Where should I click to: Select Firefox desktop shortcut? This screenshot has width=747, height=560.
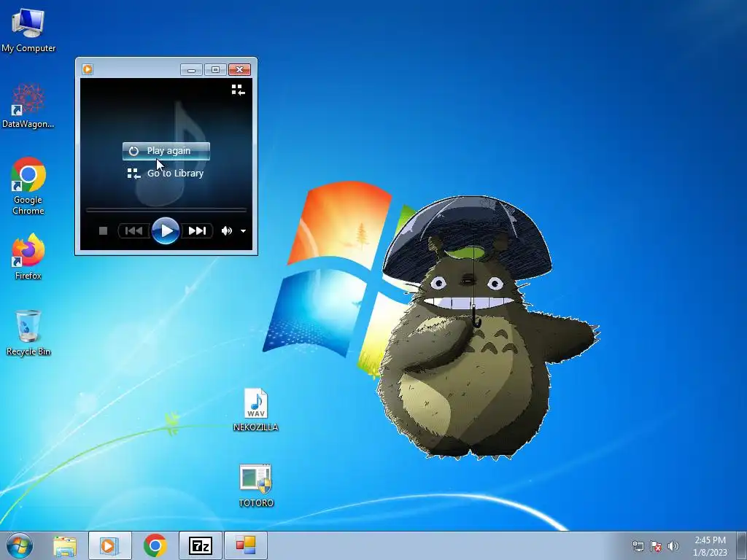28,257
